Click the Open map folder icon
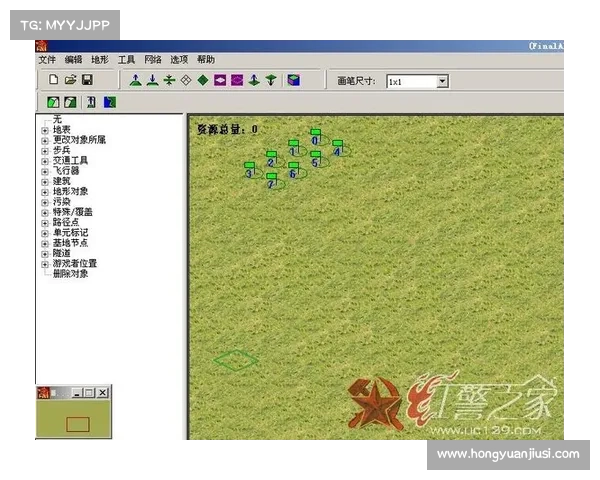This screenshot has height=480, width=600. [70, 80]
